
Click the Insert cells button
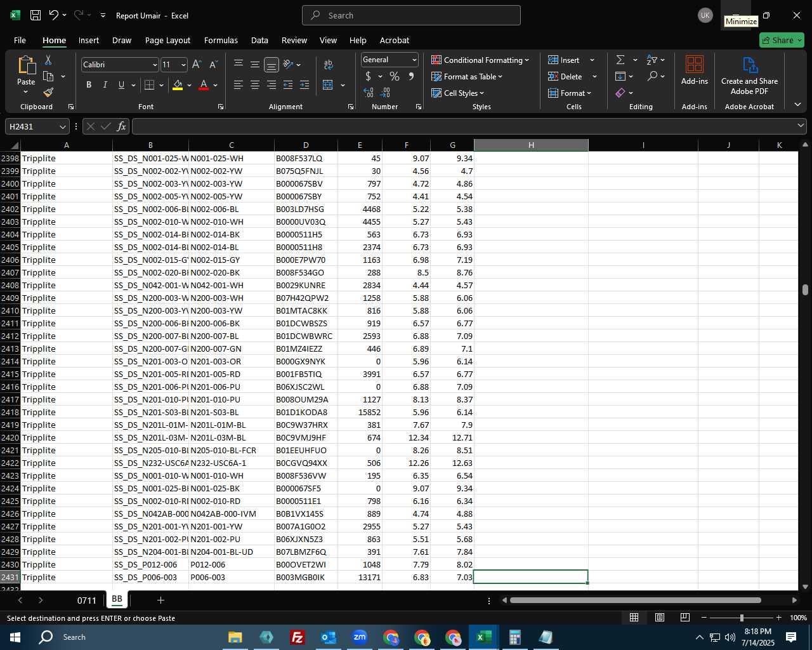(565, 60)
